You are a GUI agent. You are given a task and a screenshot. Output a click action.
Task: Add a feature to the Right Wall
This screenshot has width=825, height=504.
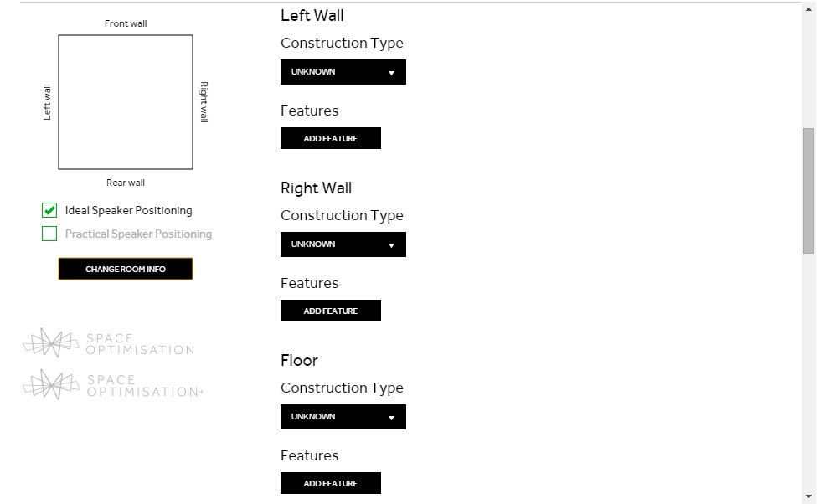point(331,311)
